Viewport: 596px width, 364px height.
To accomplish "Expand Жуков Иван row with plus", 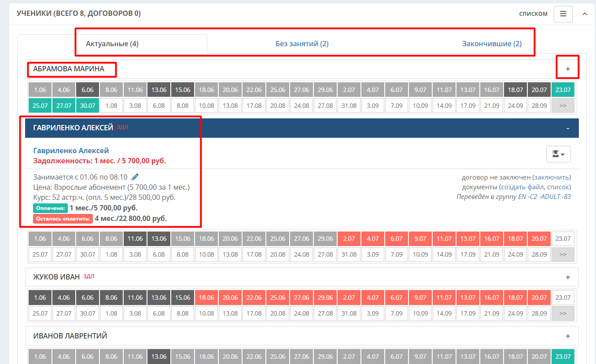I will 568,277.
